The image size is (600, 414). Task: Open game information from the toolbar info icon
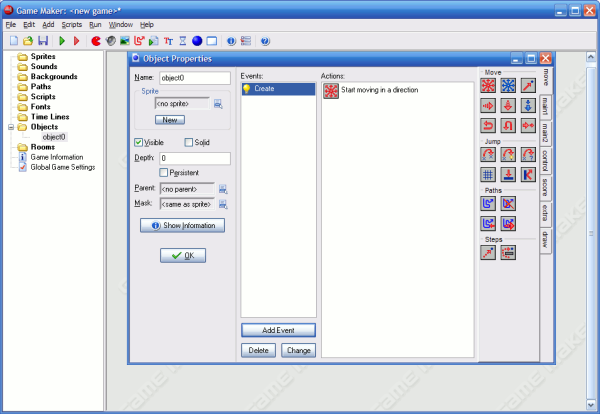(x=231, y=41)
